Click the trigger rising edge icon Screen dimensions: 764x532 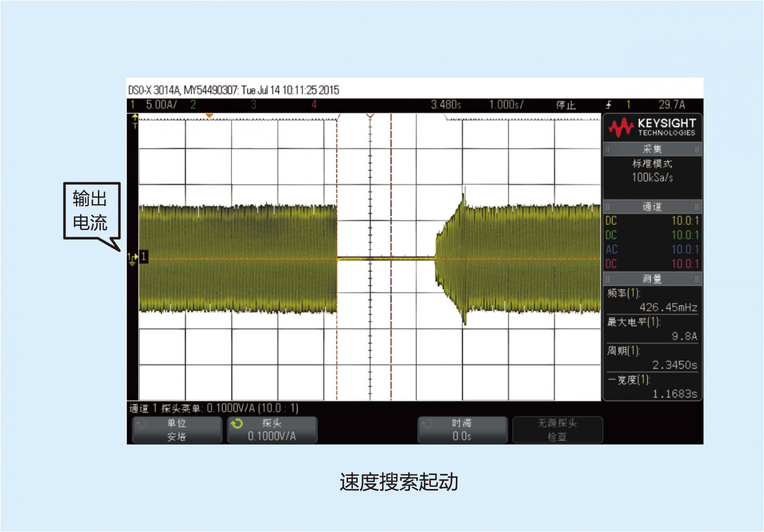(608, 105)
